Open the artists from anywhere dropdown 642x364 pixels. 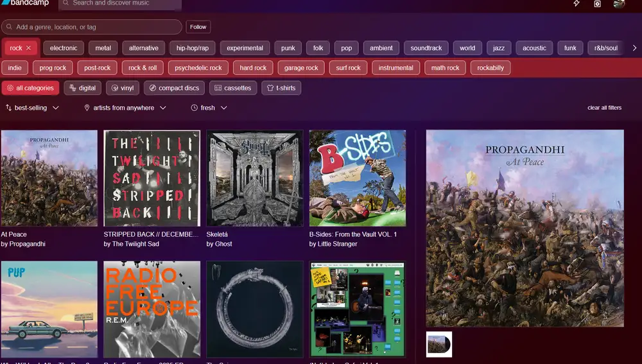pyautogui.click(x=125, y=108)
